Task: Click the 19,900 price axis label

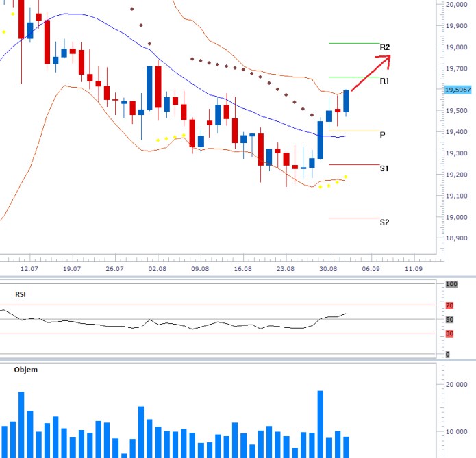Action: pyautogui.click(x=456, y=26)
